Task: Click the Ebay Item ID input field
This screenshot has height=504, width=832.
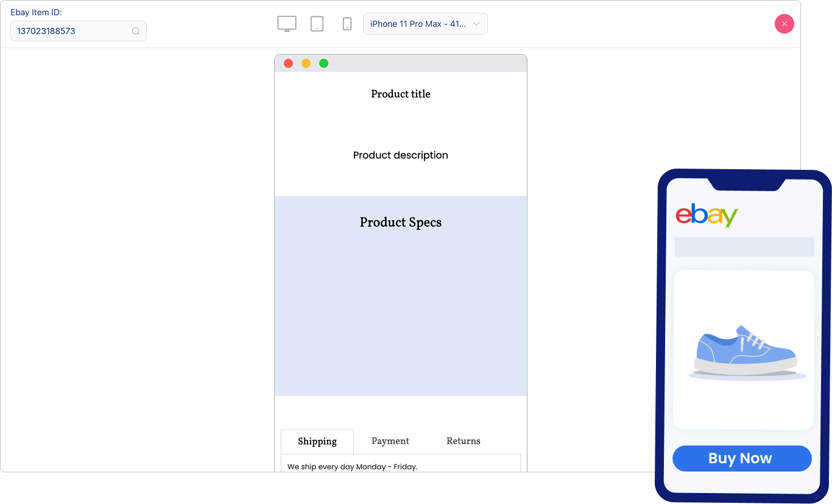Action: [79, 31]
